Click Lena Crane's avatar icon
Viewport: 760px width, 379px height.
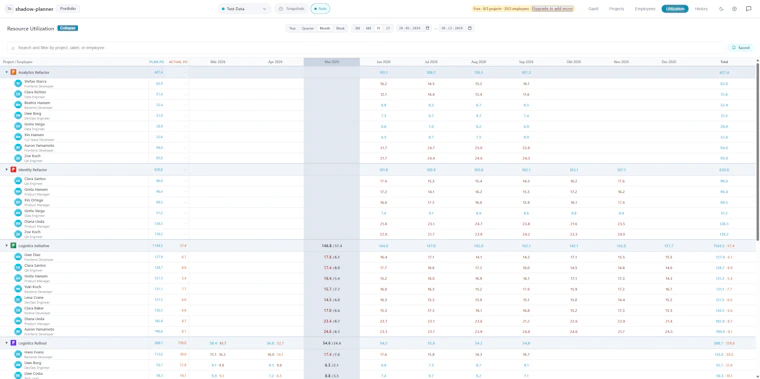[18, 300]
